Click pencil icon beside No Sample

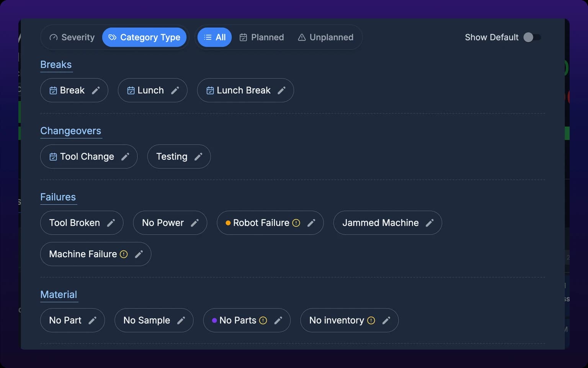click(181, 320)
